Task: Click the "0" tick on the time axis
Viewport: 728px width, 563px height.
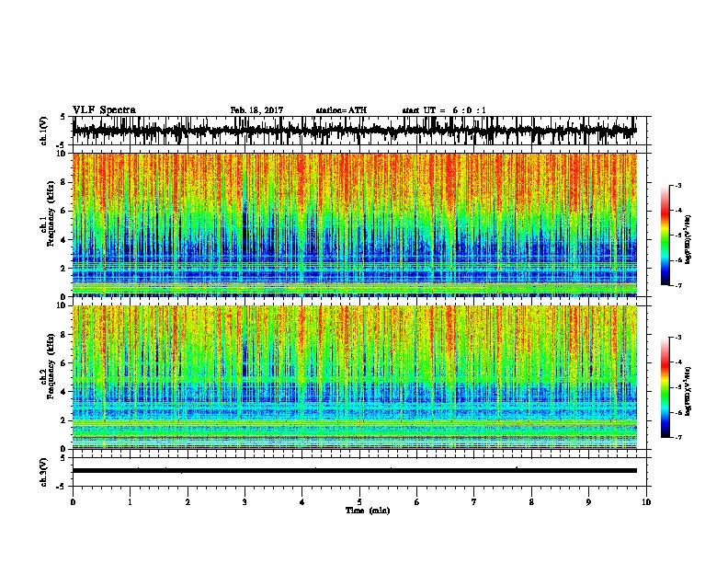Action: click(x=73, y=502)
